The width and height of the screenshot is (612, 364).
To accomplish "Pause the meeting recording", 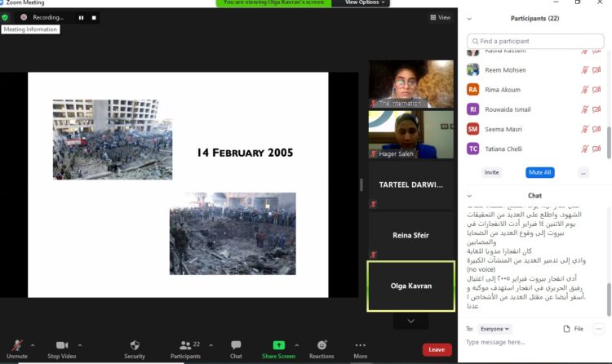I will tap(81, 17).
